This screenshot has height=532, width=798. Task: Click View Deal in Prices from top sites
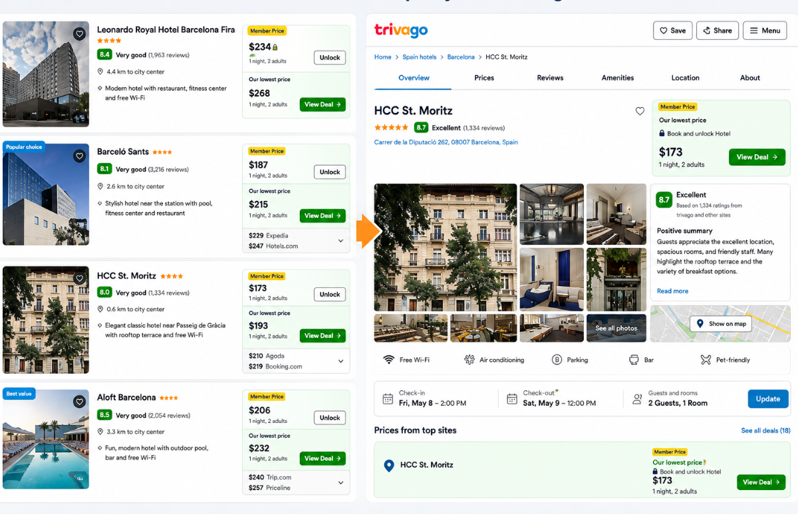pos(761,482)
